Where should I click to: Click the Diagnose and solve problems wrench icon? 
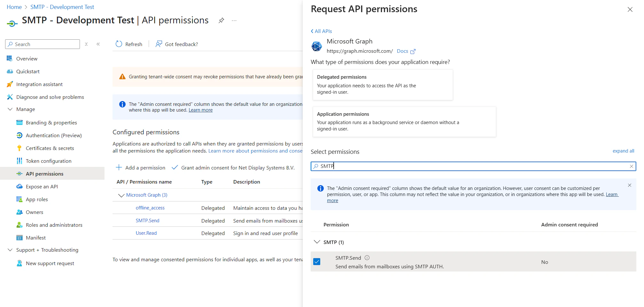click(x=10, y=97)
